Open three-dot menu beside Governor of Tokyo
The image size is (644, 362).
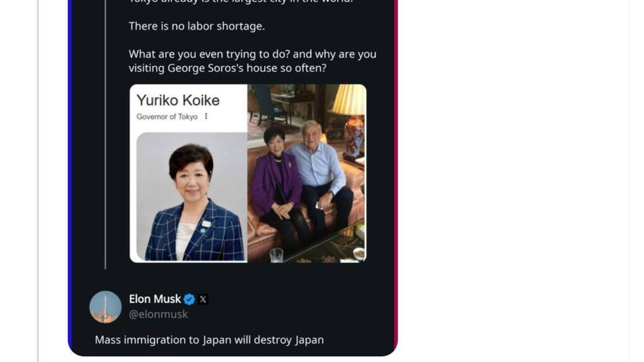tap(206, 116)
